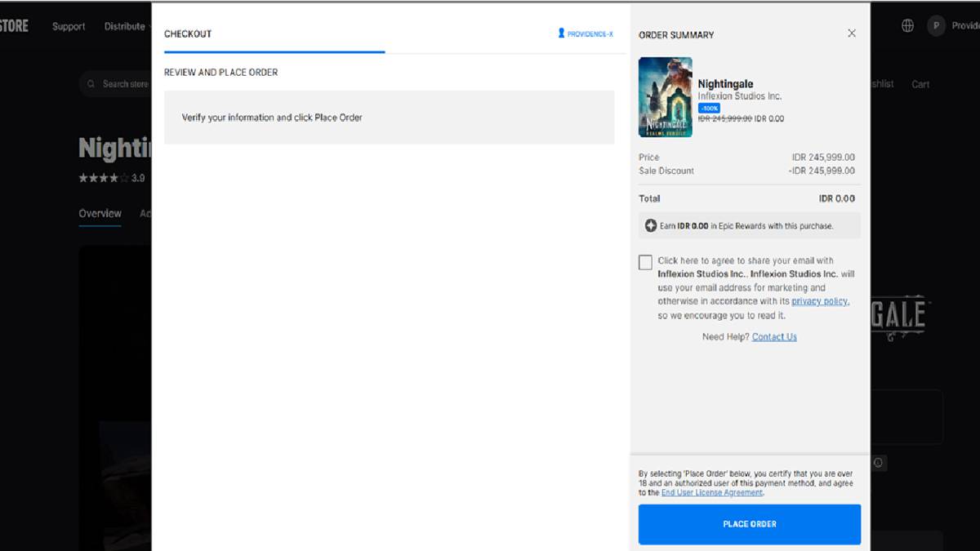This screenshot has width=980, height=551.
Task: Click the Providence-X user account icon
Action: click(561, 33)
